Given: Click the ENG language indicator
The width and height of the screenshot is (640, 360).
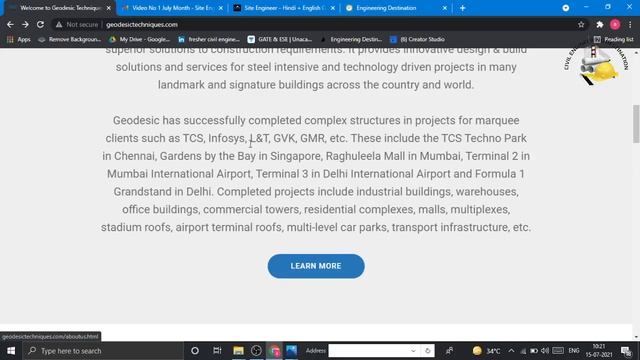Looking at the screenshot, I should coord(574,351).
